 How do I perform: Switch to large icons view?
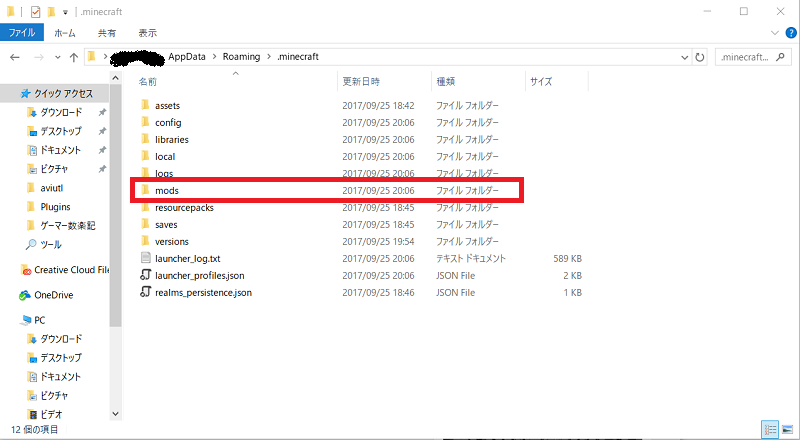[x=788, y=429]
